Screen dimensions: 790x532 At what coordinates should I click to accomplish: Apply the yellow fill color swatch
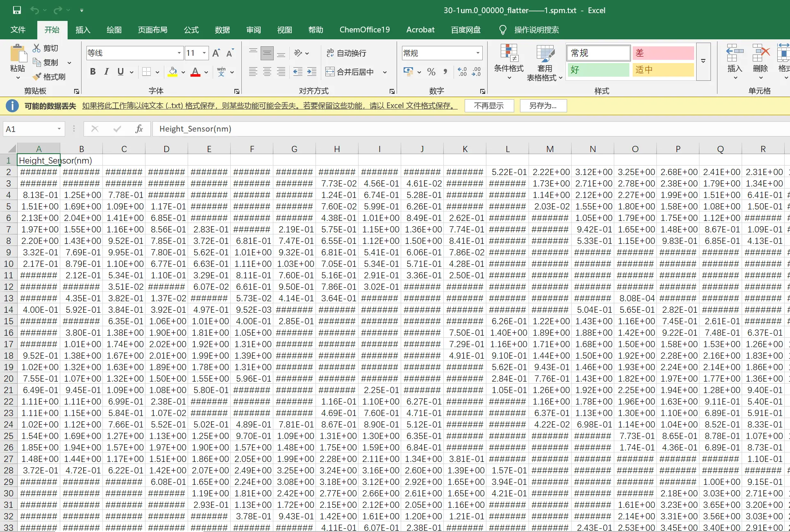173,72
